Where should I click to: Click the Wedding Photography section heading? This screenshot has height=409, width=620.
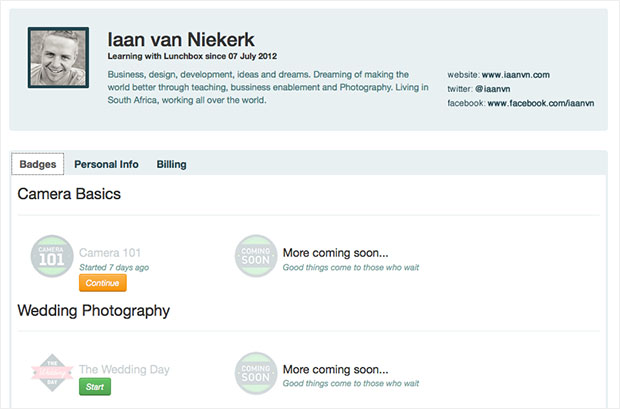(93, 310)
